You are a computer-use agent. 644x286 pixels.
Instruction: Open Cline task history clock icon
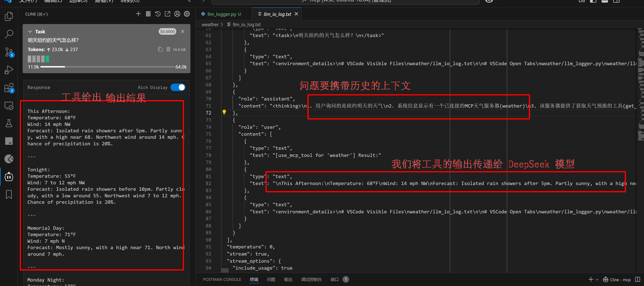coord(158,14)
